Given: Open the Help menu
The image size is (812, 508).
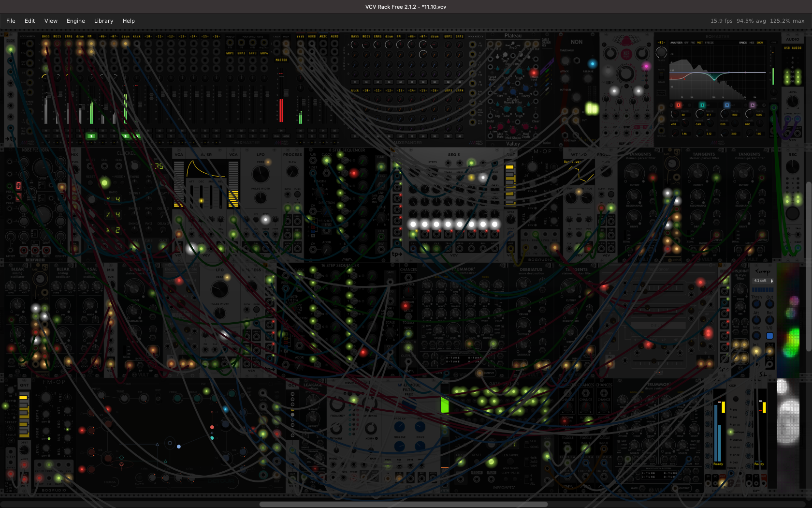Looking at the screenshot, I should [129, 21].
